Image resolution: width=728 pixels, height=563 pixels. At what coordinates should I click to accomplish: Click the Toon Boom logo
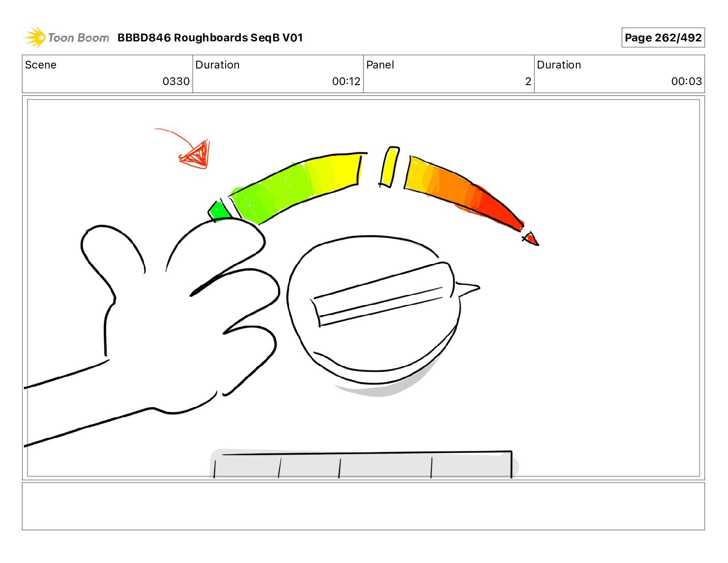coord(67,38)
